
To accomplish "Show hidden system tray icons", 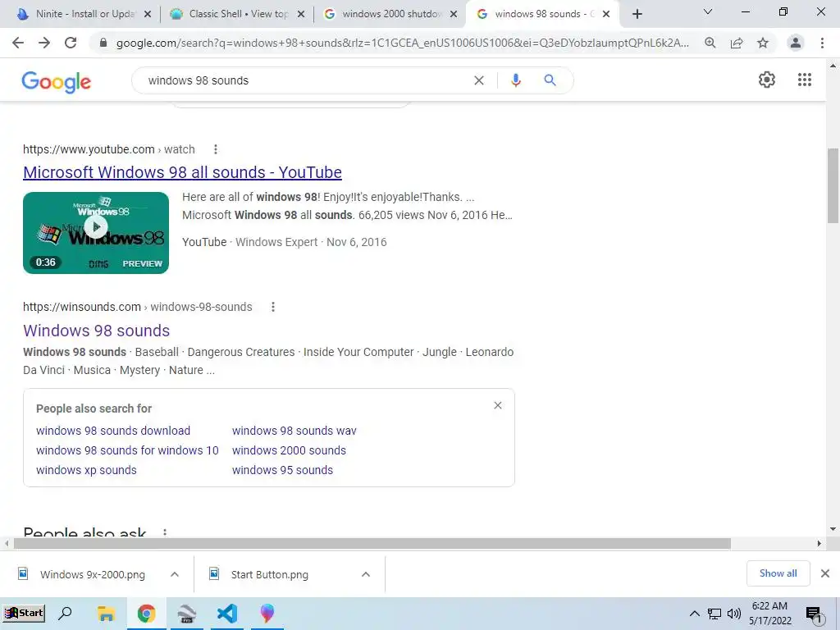I will [x=694, y=614].
